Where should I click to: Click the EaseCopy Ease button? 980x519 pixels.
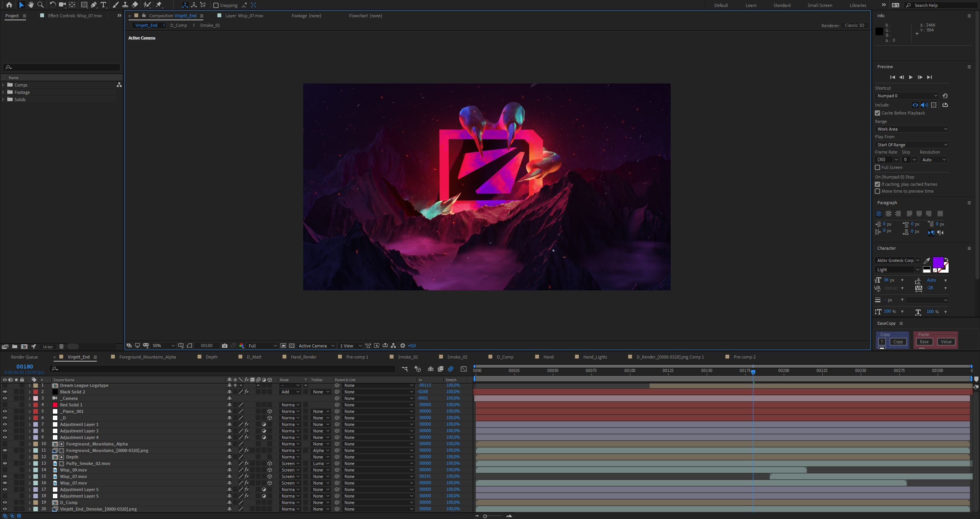coord(924,342)
